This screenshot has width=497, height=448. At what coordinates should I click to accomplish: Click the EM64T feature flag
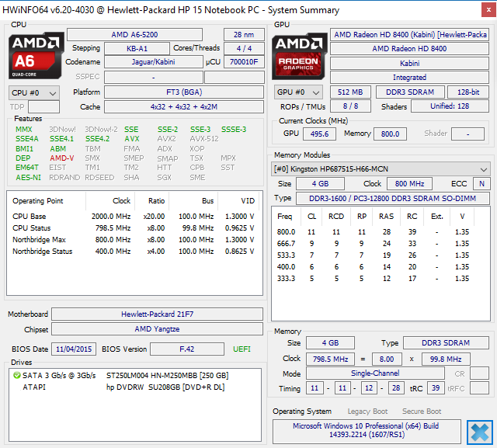[27, 168]
